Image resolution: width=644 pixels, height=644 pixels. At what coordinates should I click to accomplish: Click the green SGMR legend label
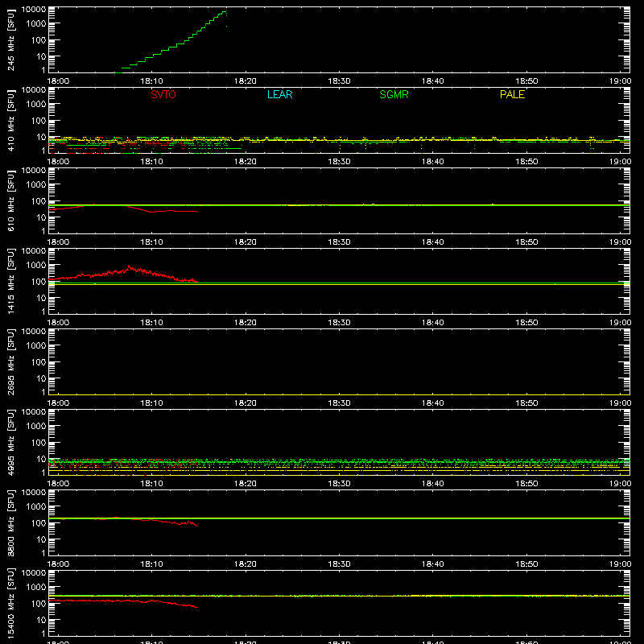[x=394, y=94]
